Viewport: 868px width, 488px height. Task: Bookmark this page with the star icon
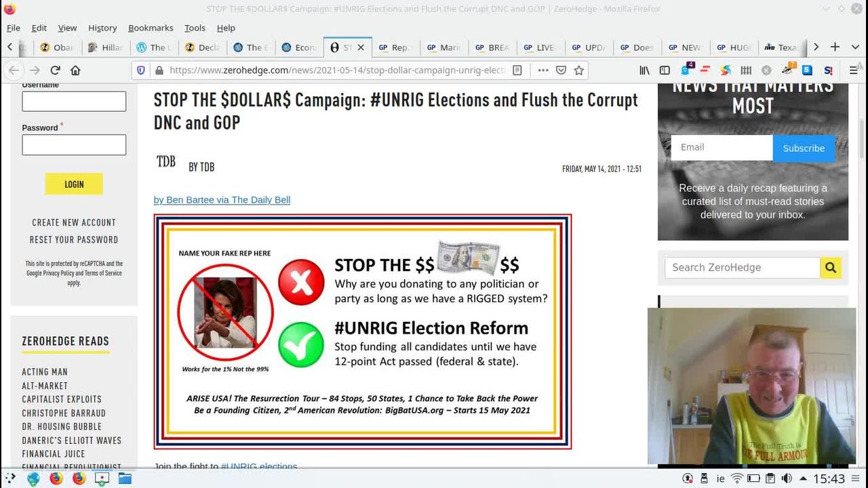tap(578, 70)
